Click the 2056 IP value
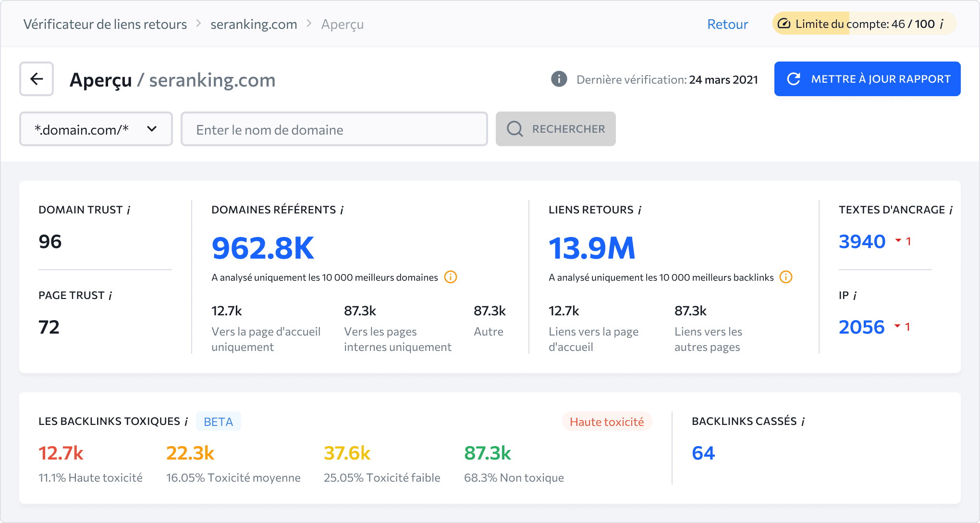The image size is (980, 523). click(861, 327)
